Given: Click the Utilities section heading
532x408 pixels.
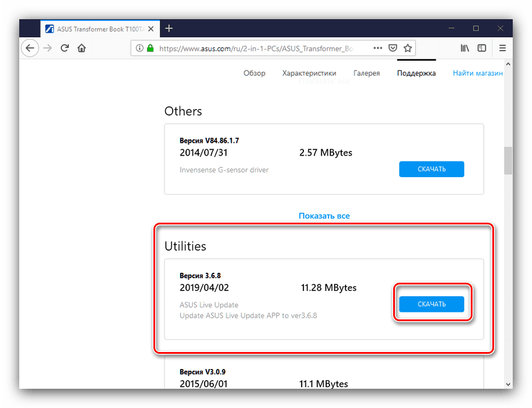Looking at the screenshot, I should tap(185, 246).
